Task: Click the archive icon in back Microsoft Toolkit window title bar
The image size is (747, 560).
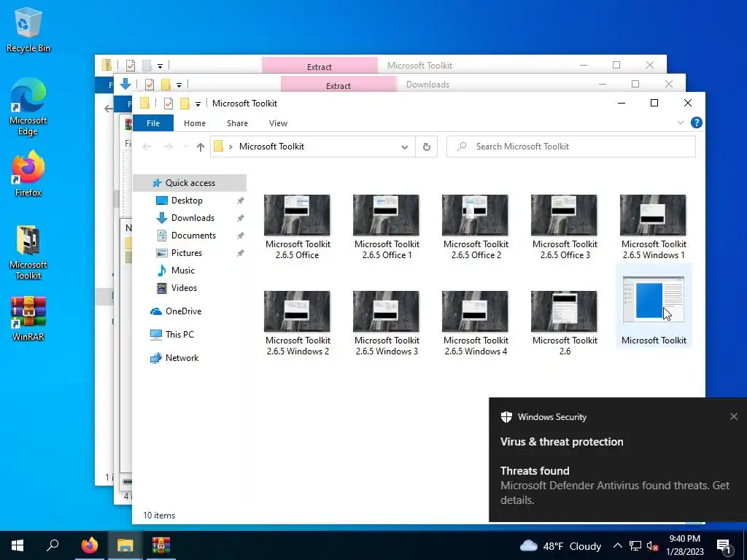Action: coord(107,65)
